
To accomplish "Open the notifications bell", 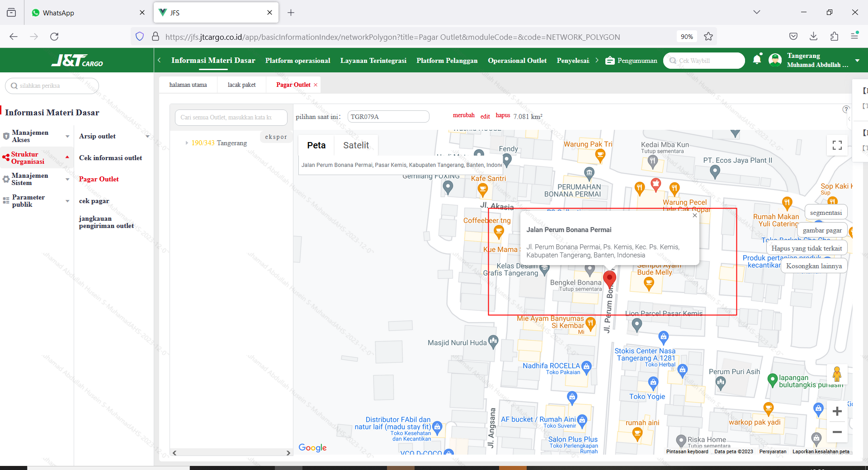I will (x=757, y=60).
